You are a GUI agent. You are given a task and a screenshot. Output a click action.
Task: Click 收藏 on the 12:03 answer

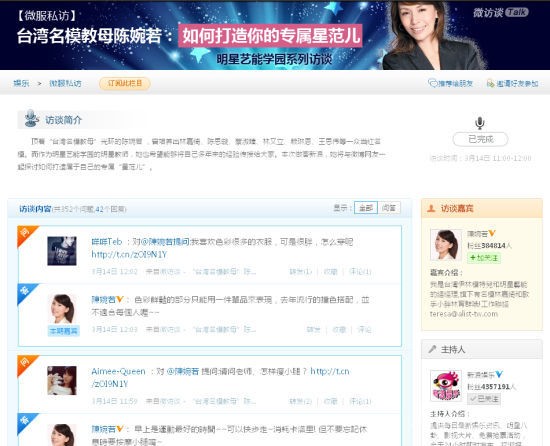click(x=339, y=330)
